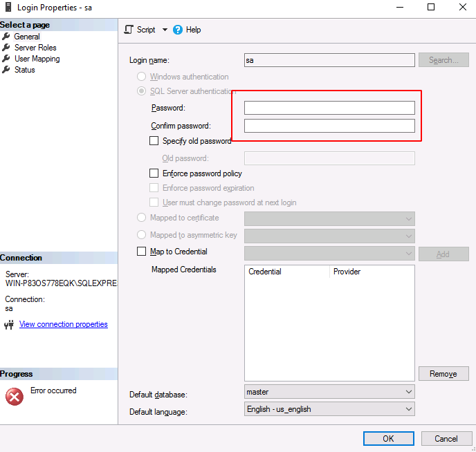Screen dimensions: 476x452
Task: Toggle the Enforce password expiration checkbox
Action: [154, 188]
